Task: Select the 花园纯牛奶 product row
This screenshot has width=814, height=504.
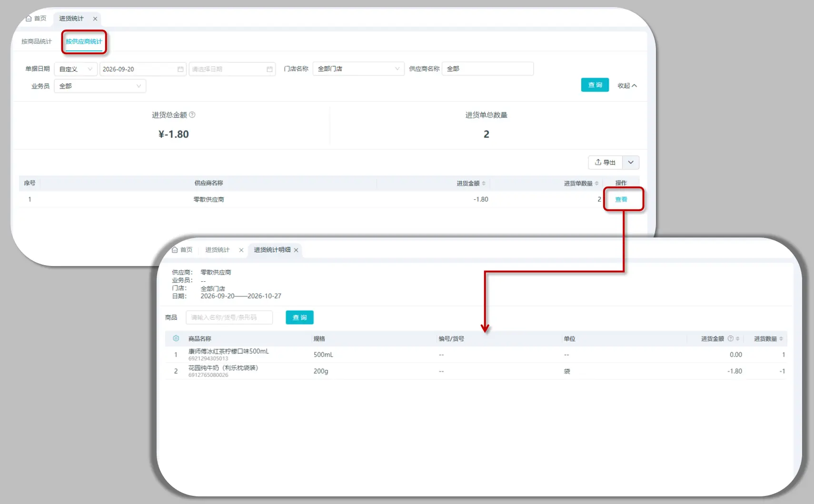Action: coord(476,371)
